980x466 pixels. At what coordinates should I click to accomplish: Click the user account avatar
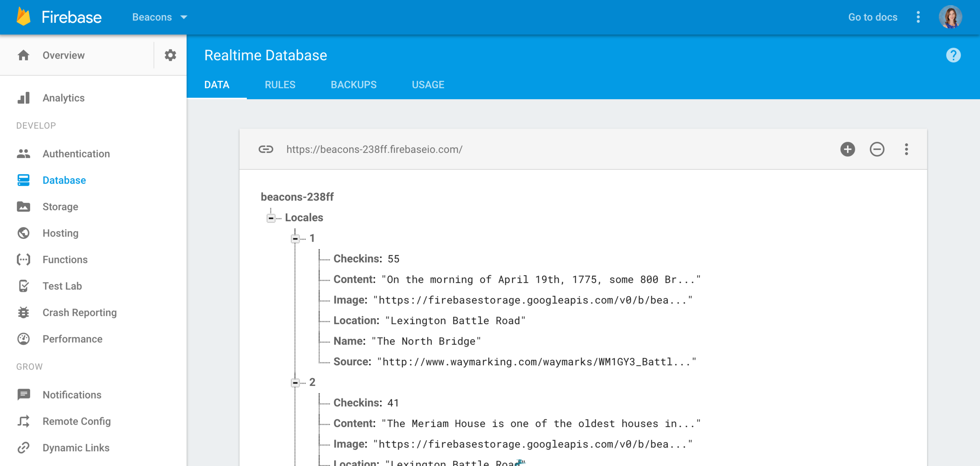tap(950, 17)
